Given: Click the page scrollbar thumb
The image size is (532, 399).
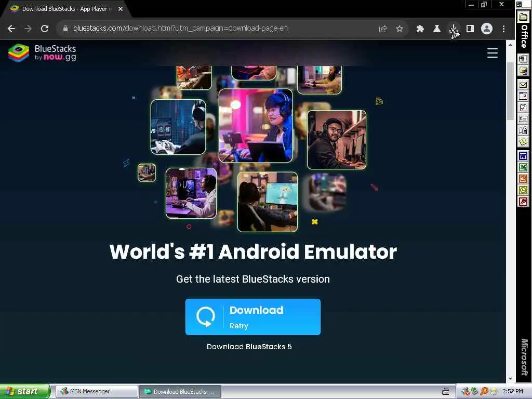Looking at the screenshot, I should click(x=510, y=91).
